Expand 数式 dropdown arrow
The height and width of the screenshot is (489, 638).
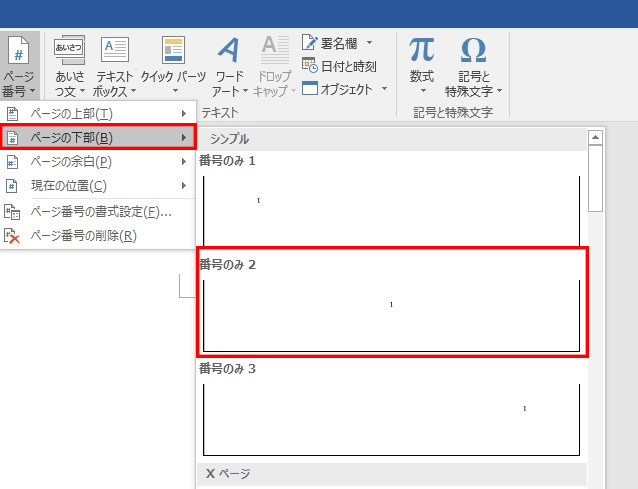[x=423, y=90]
